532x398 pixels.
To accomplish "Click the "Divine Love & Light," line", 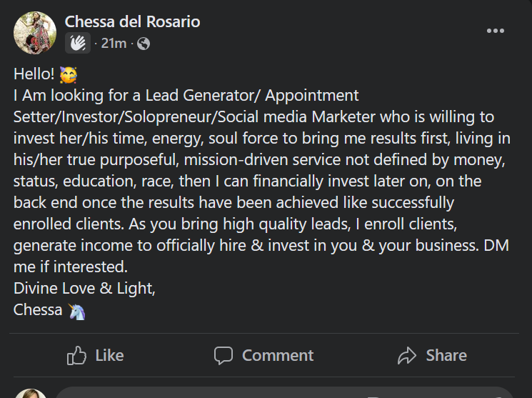I will point(84,289).
